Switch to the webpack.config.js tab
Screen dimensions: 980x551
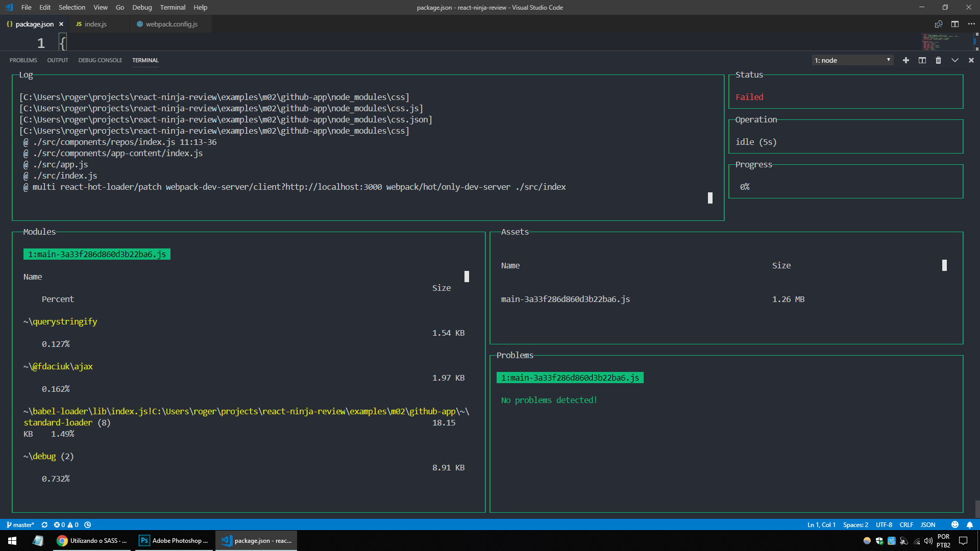coord(171,23)
